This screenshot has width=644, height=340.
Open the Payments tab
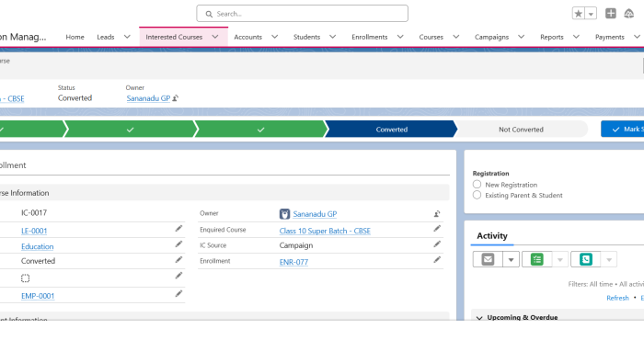[x=610, y=37]
